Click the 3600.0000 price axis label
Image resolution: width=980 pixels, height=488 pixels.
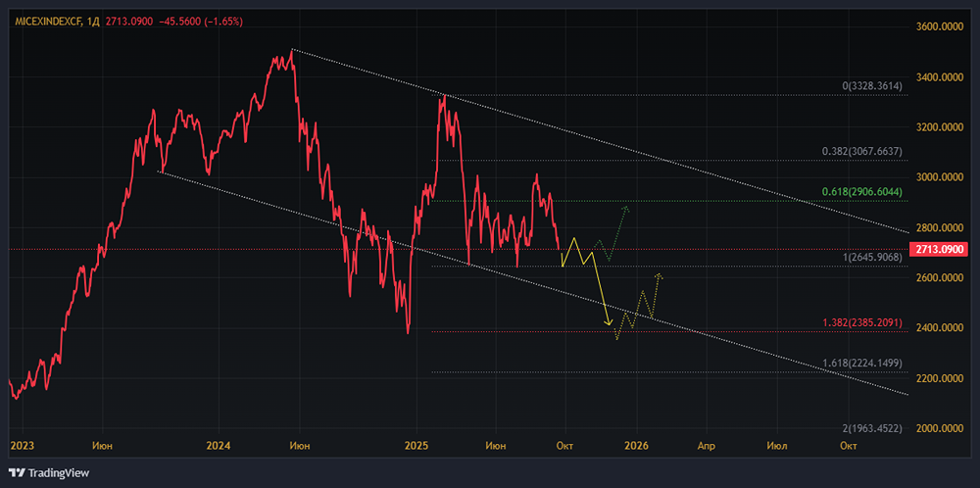(x=938, y=26)
